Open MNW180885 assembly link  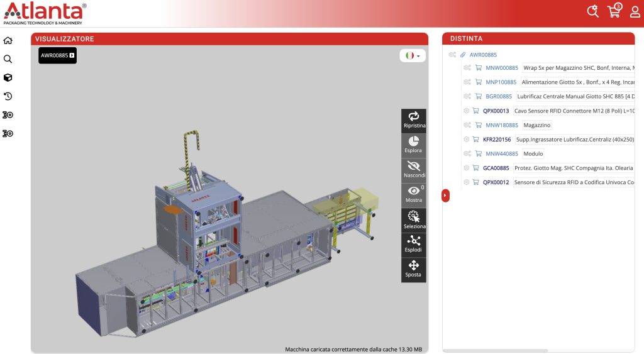[x=502, y=125]
